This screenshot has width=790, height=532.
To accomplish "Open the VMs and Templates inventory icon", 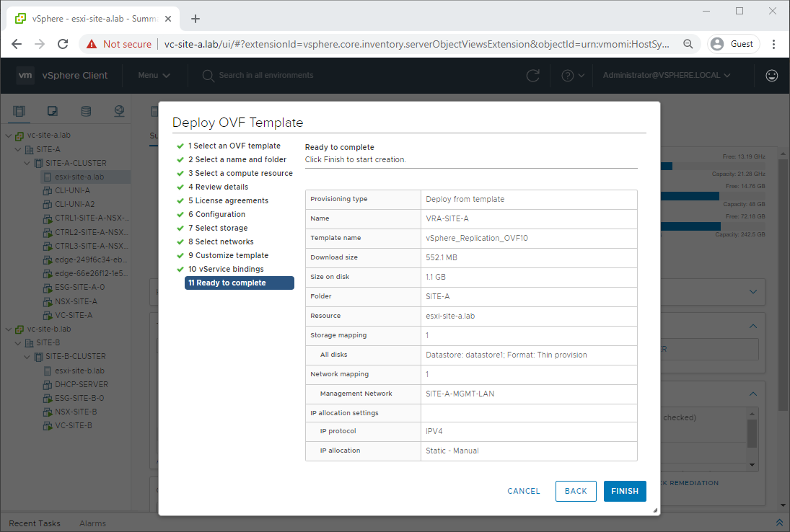I will point(53,111).
